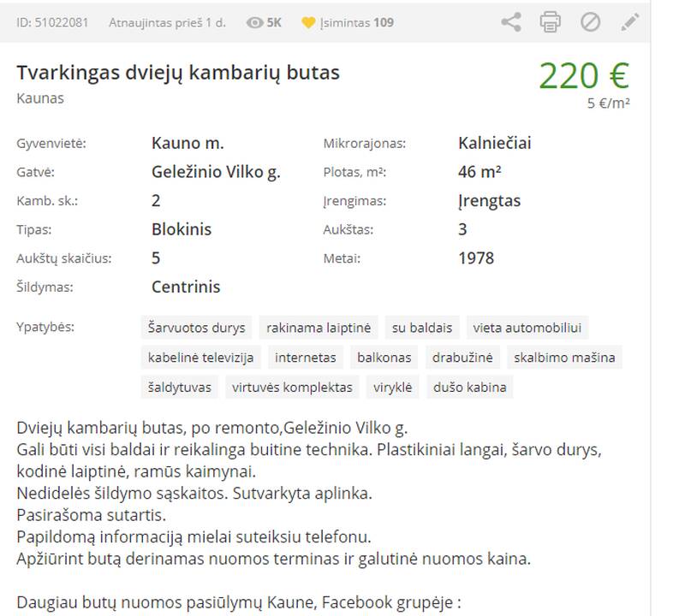Viewport: 673px width, 616px height.
Task: Click the pencil edit icon
Action: pos(629,22)
